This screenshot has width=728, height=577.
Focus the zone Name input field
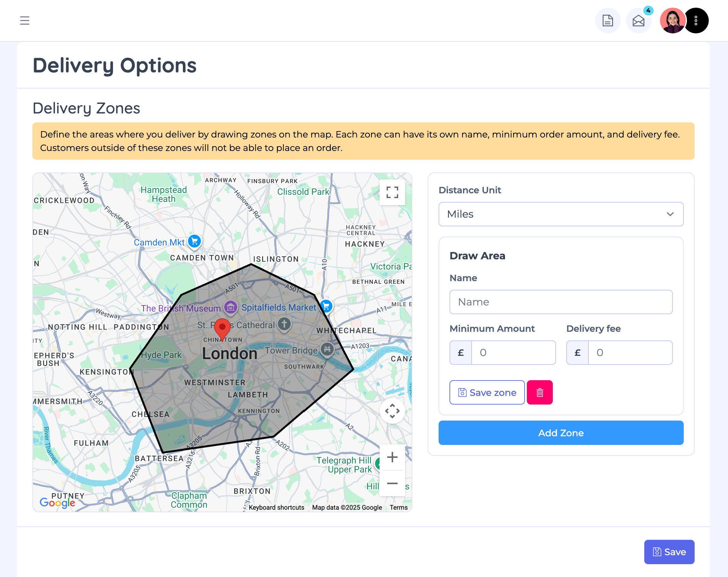coord(561,302)
